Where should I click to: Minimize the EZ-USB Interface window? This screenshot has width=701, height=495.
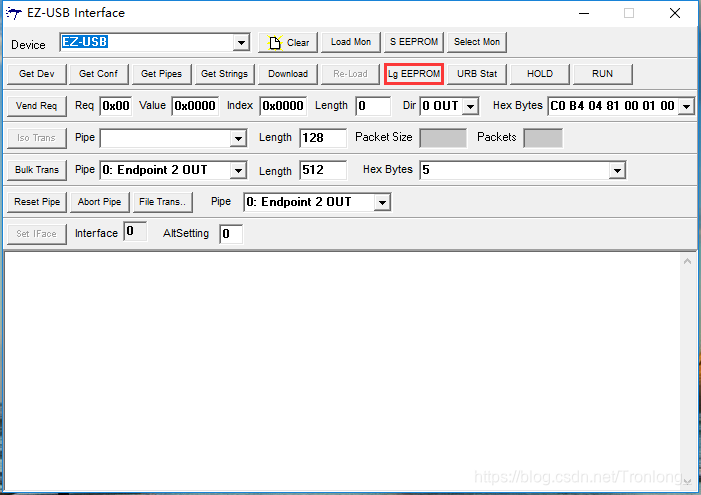pyautogui.click(x=584, y=13)
